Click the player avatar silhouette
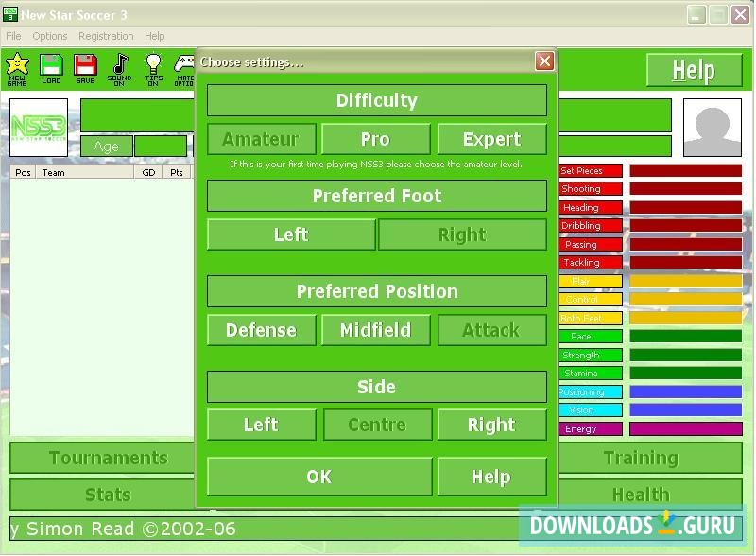The height and width of the screenshot is (556, 756). [713, 128]
